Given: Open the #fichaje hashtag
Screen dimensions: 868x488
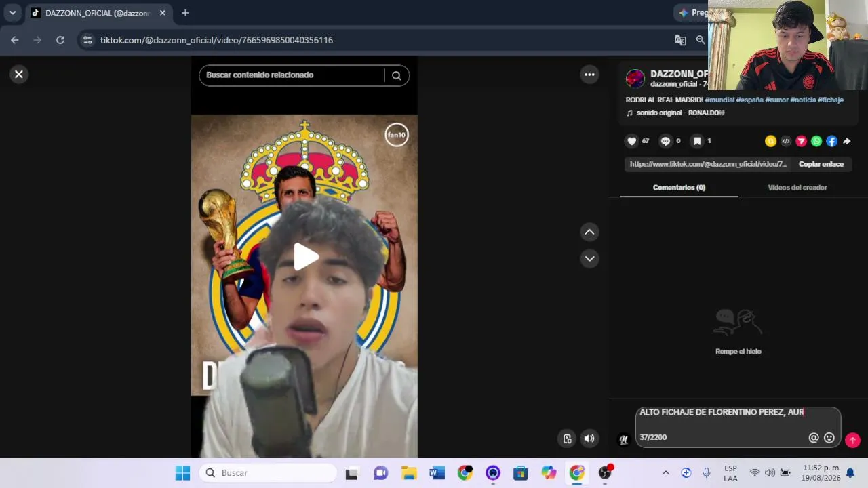Looking at the screenshot, I should (x=831, y=100).
